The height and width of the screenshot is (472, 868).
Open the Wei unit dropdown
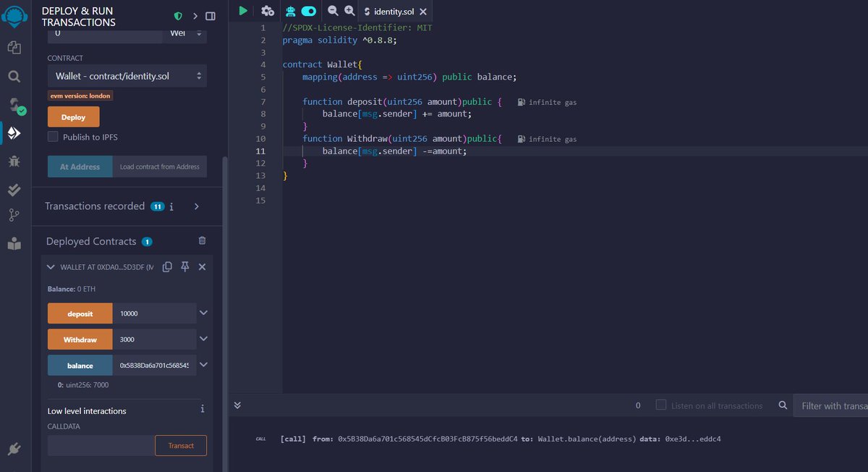187,33
